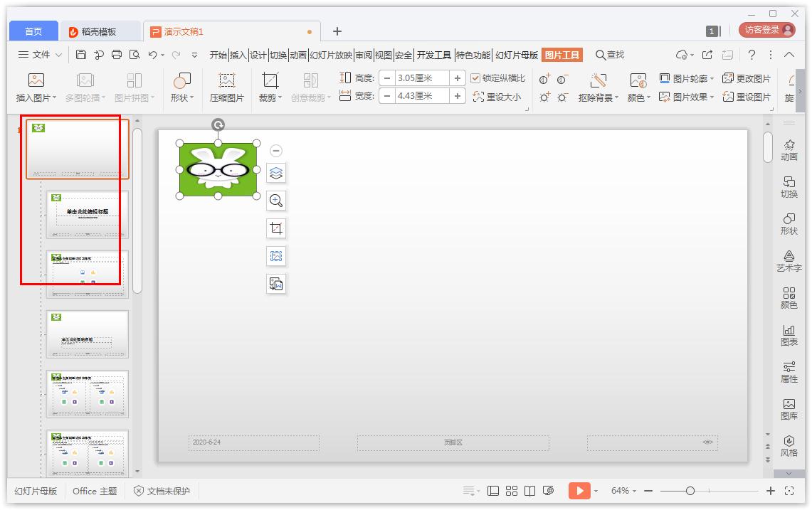
Task: Click the Save icon in quick toolbar
Action: click(x=81, y=54)
